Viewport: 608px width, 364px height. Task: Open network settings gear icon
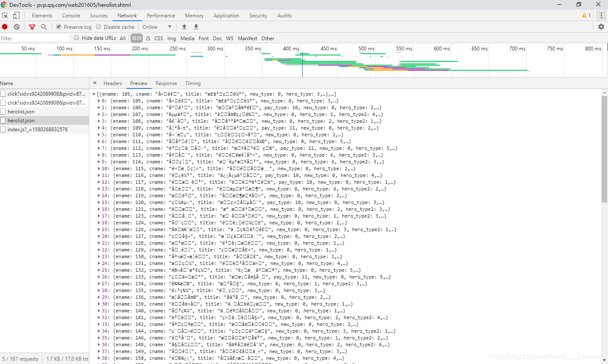coord(601,27)
